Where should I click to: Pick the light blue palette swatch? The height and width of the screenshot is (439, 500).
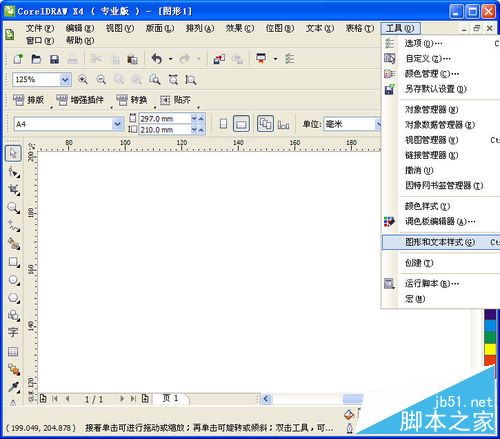490,325
